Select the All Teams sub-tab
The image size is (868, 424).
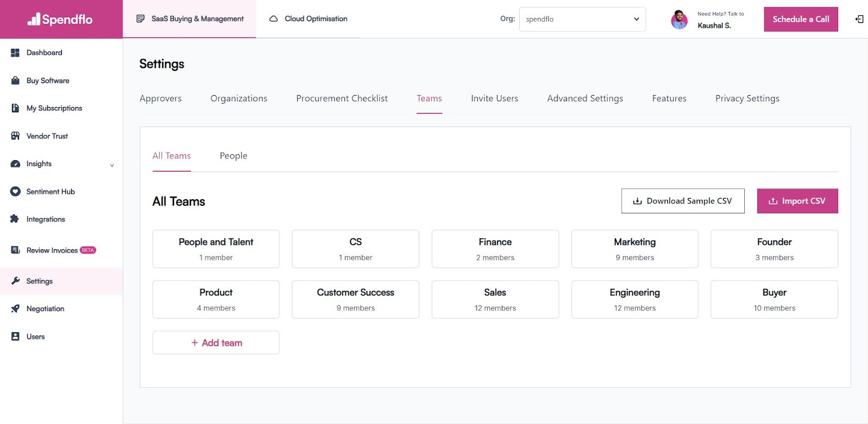point(171,156)
